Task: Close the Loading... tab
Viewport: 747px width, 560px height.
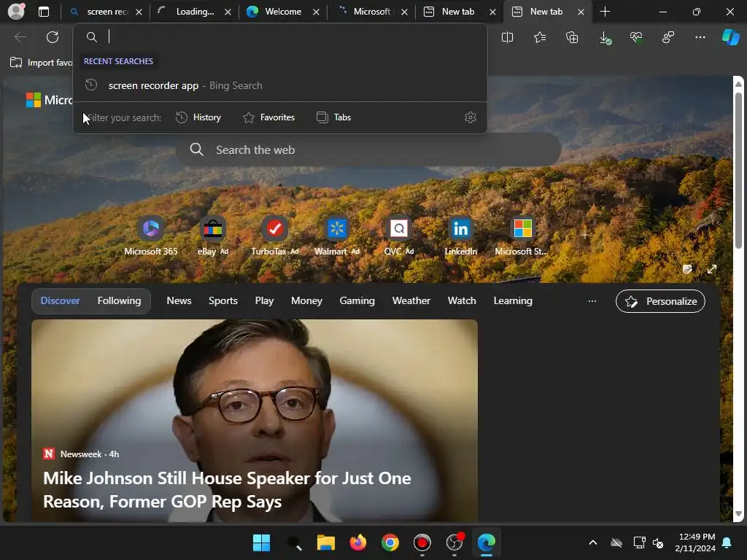Action: point(228,12)
